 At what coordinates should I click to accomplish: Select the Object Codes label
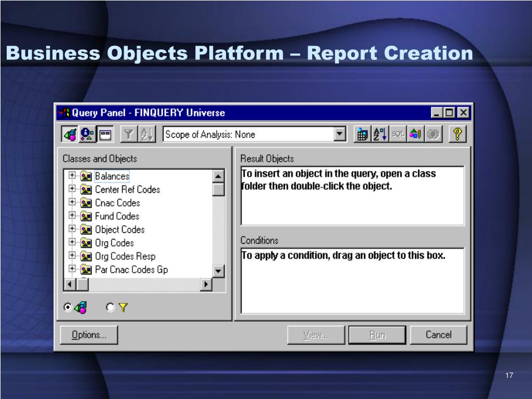(120, 230)
